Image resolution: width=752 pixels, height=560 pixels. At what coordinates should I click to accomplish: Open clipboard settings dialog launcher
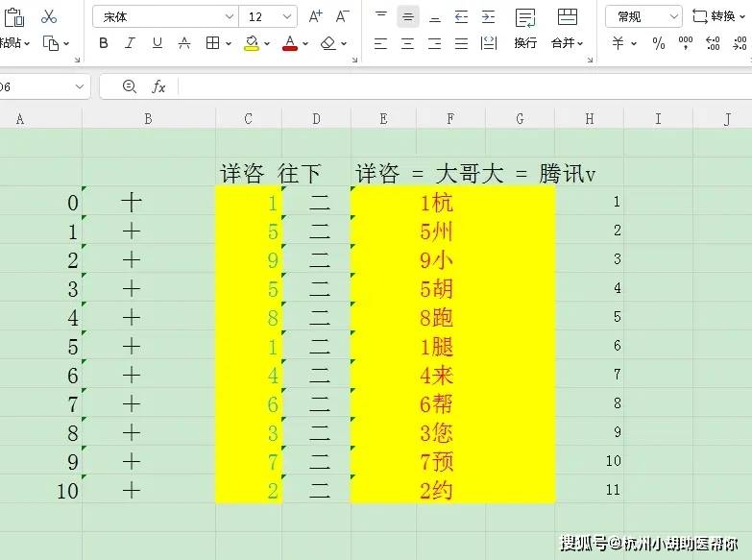77,60
